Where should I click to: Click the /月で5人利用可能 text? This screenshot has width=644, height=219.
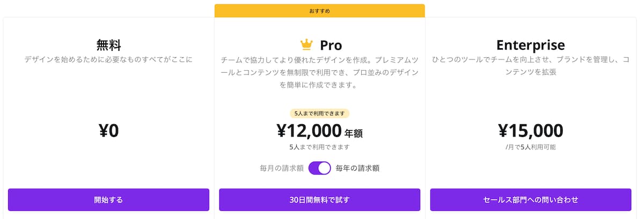click(x=531, y=147)
